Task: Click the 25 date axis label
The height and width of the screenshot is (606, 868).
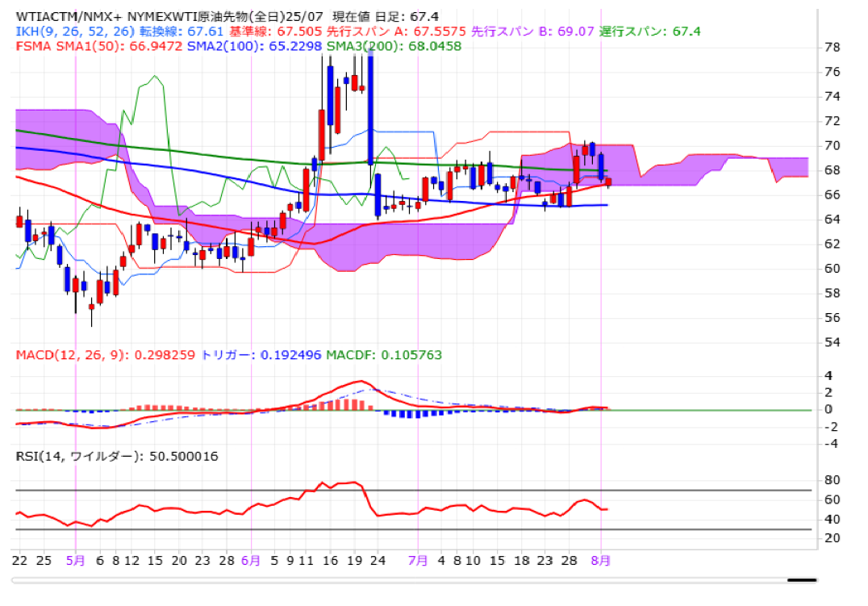Action: pos(44,561)
